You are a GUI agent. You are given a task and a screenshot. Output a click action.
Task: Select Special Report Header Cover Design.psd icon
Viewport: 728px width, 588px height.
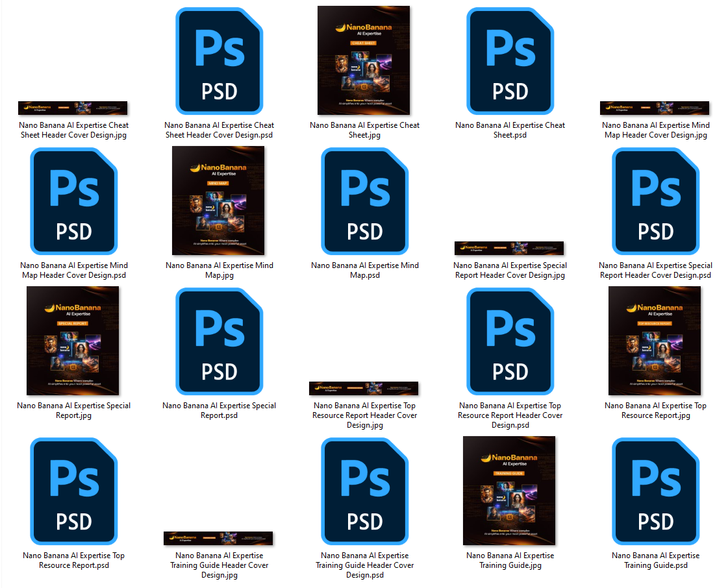click(655, 201)
